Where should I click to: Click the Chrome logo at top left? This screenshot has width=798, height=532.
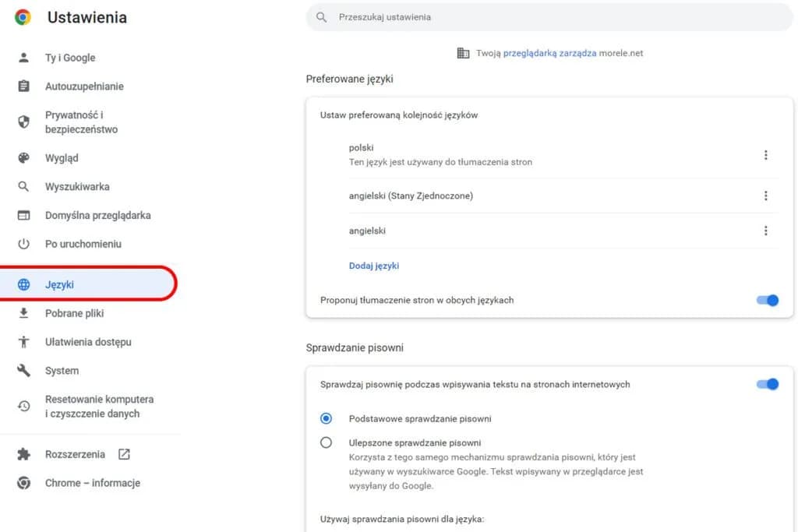coord(21,16)
